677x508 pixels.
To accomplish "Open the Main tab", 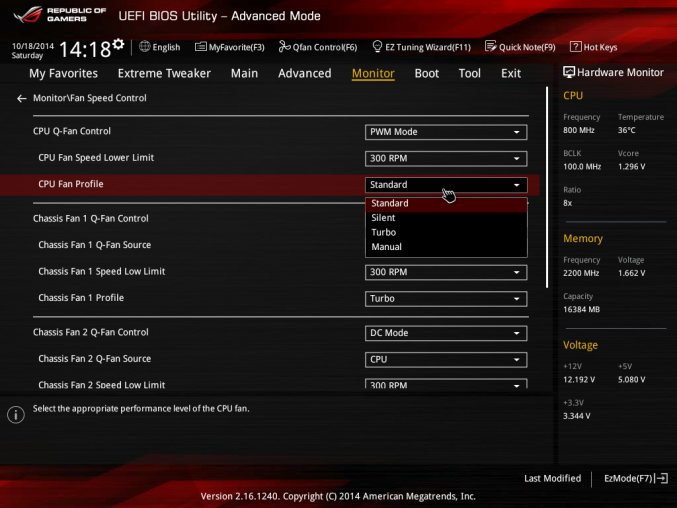I will point(244,73).
